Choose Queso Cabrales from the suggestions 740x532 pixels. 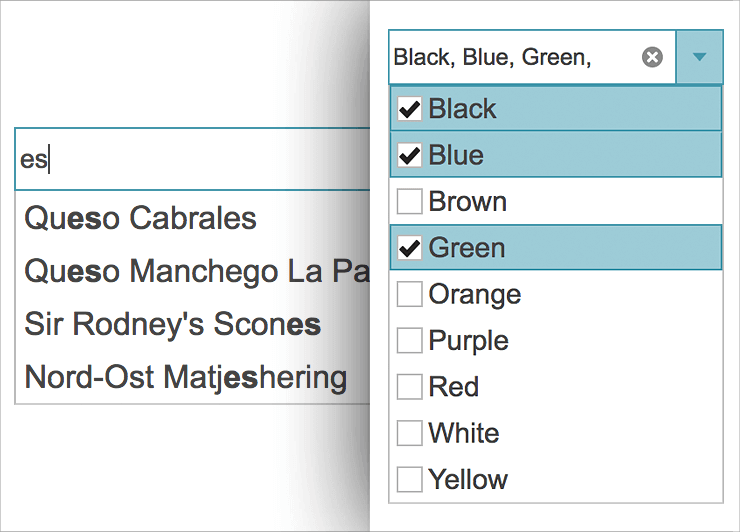click(141, 218)
